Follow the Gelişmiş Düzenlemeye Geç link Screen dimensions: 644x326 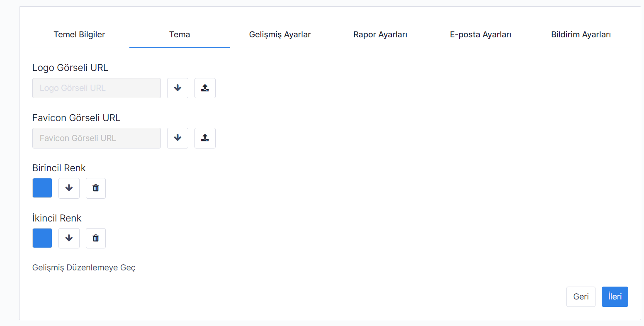point(84,268)
